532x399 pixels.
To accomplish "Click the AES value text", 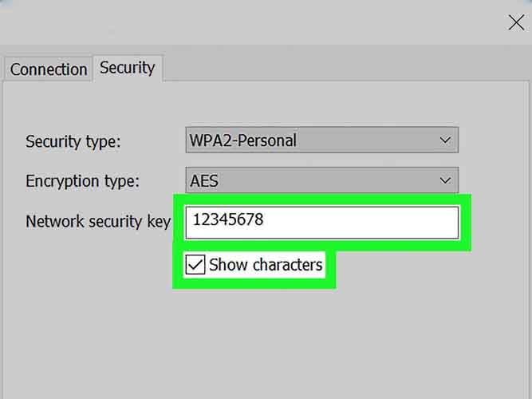I will tap(204, 181).
